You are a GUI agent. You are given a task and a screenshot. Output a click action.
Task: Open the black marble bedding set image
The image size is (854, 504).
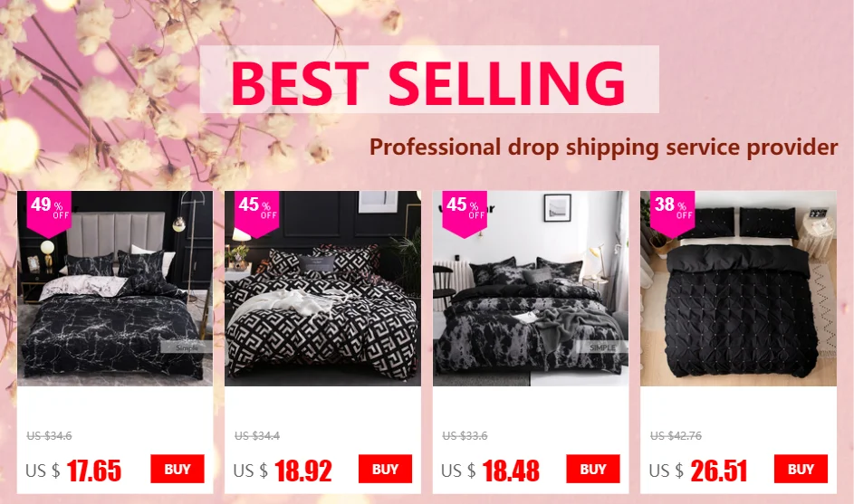tap(115, 289)
